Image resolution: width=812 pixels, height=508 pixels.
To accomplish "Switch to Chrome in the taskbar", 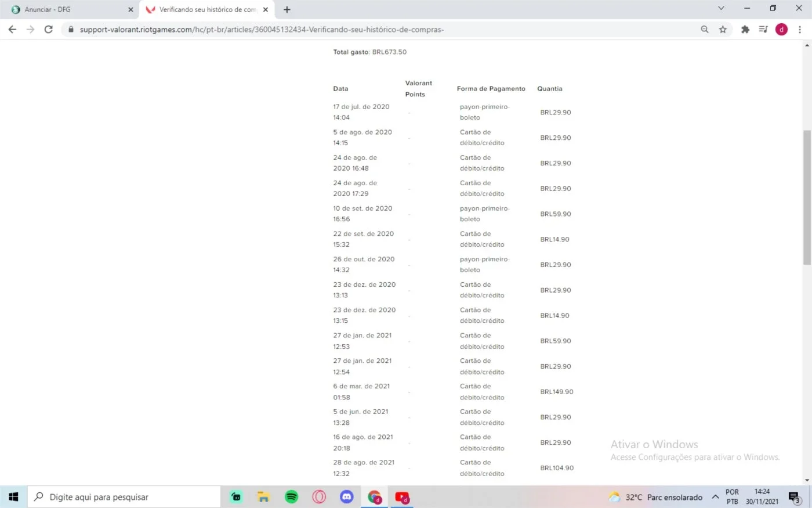I will [x=374, y=497].
